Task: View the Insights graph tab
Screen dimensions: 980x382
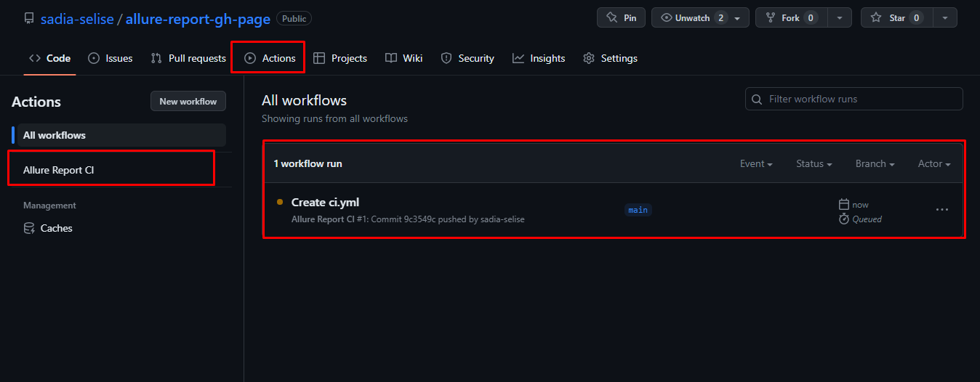Action: click(x=539, y=58)
